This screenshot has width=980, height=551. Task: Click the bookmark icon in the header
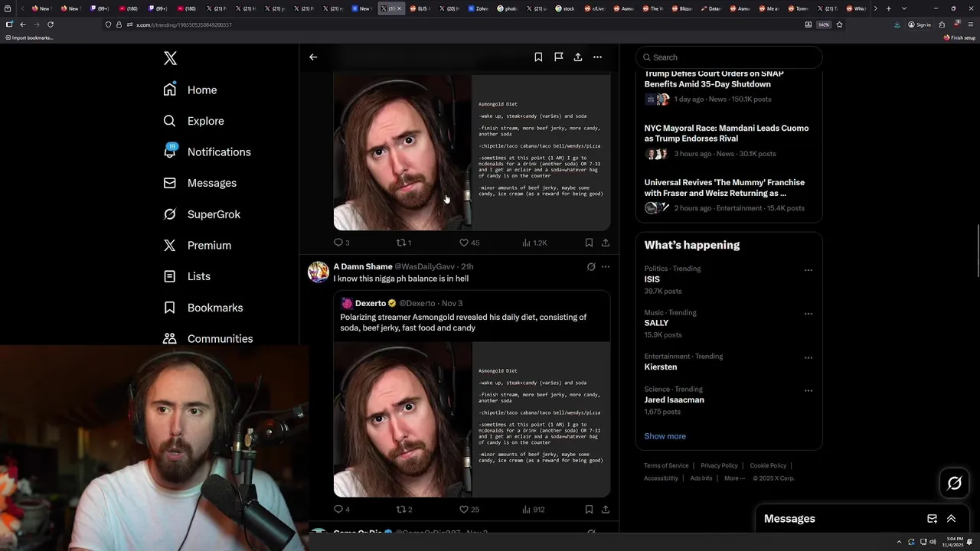click(x=538, y=57)
